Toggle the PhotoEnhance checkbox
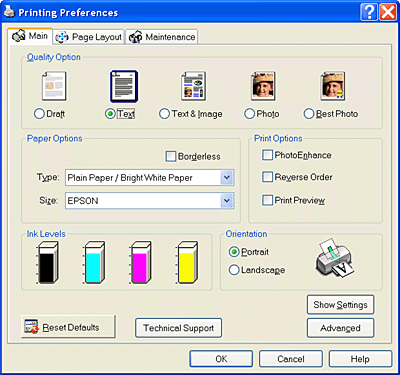Image resolution: width=400 pixels, height=375 pixels. [267, 155]
